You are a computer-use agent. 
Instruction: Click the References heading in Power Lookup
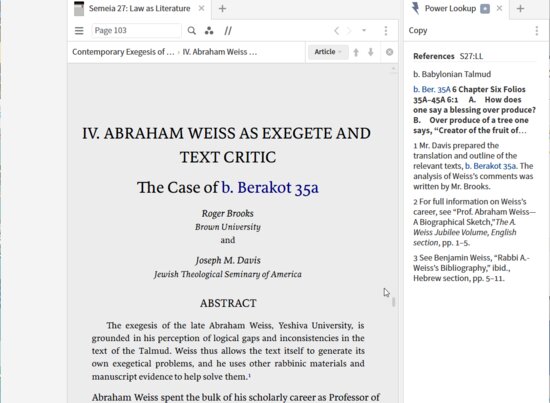434,56
